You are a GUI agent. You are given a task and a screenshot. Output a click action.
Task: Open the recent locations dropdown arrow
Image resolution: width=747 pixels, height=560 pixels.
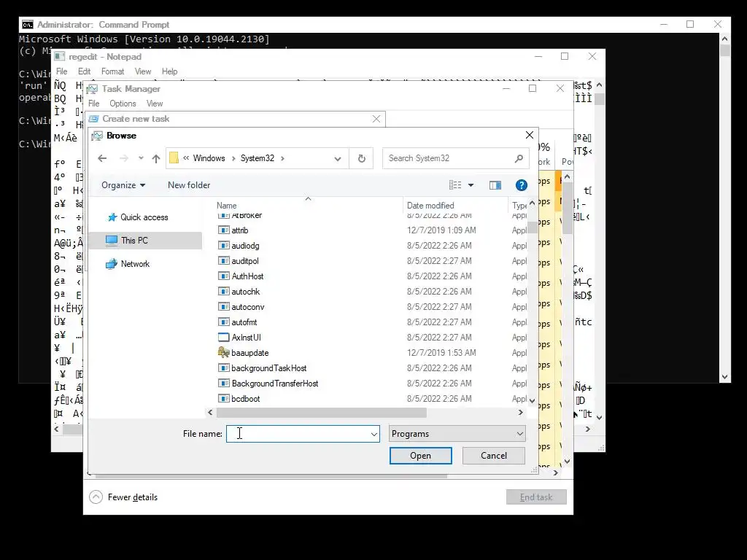141,158
